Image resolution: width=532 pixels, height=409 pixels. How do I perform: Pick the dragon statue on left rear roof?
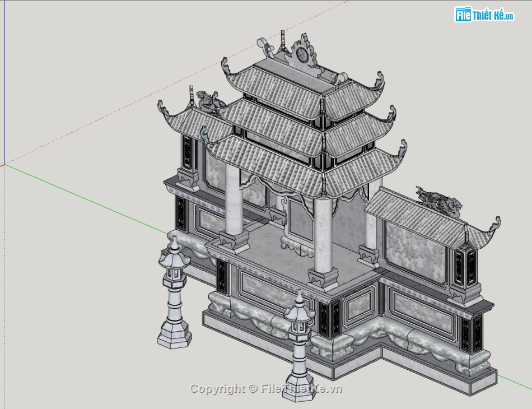pyautogui.click(x=209, y=101)
